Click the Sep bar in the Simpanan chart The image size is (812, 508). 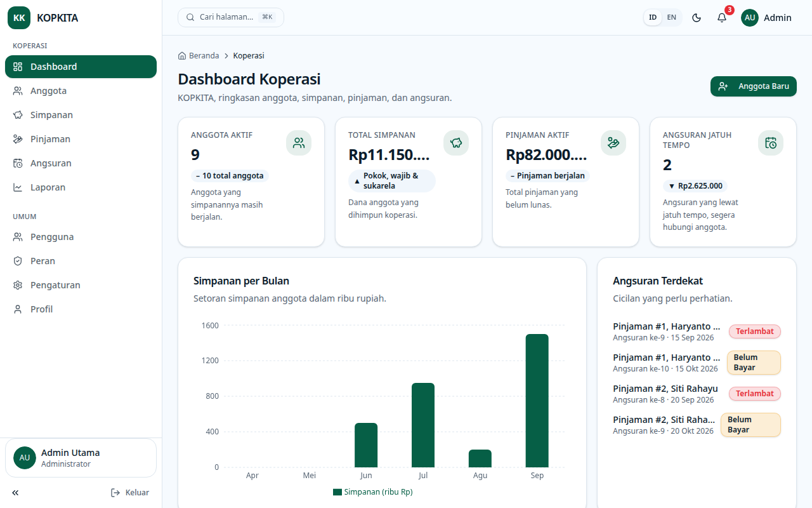point(537,401)
